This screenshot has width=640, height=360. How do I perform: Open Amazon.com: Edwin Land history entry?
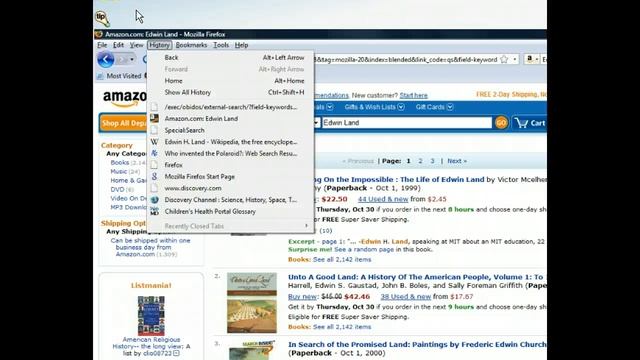(231, 118)
